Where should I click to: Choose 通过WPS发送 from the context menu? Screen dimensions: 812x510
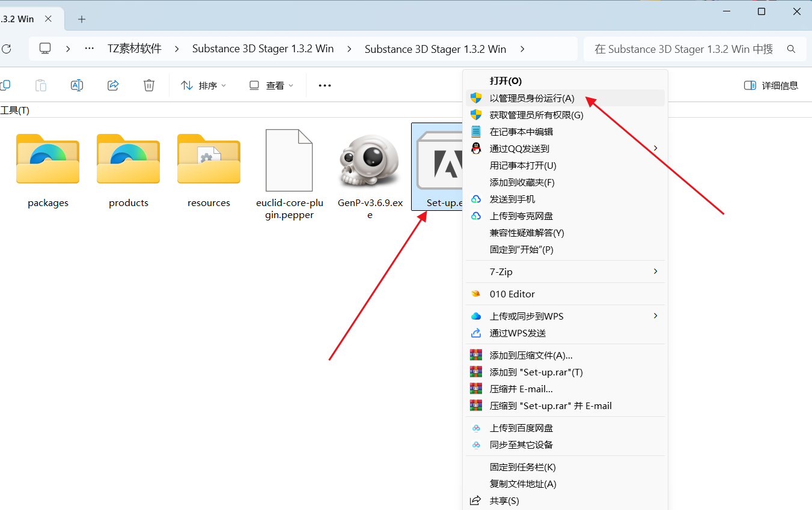565,333
